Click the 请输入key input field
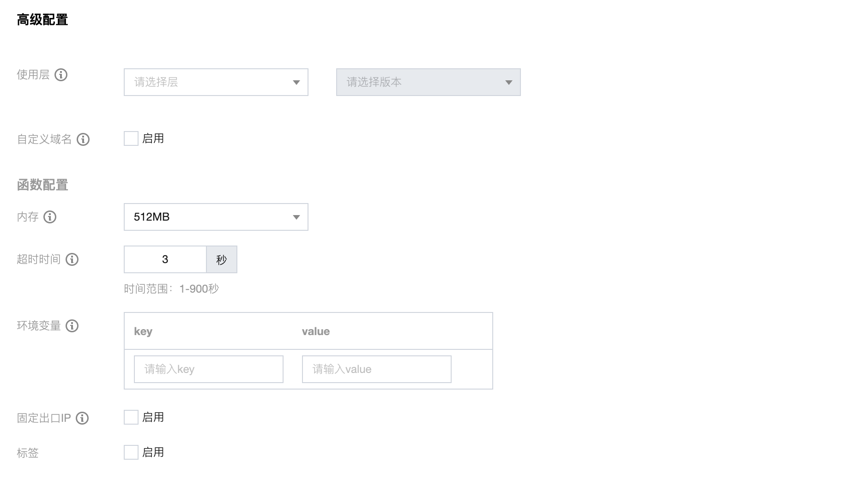858x504 pixels. point(209,369)
